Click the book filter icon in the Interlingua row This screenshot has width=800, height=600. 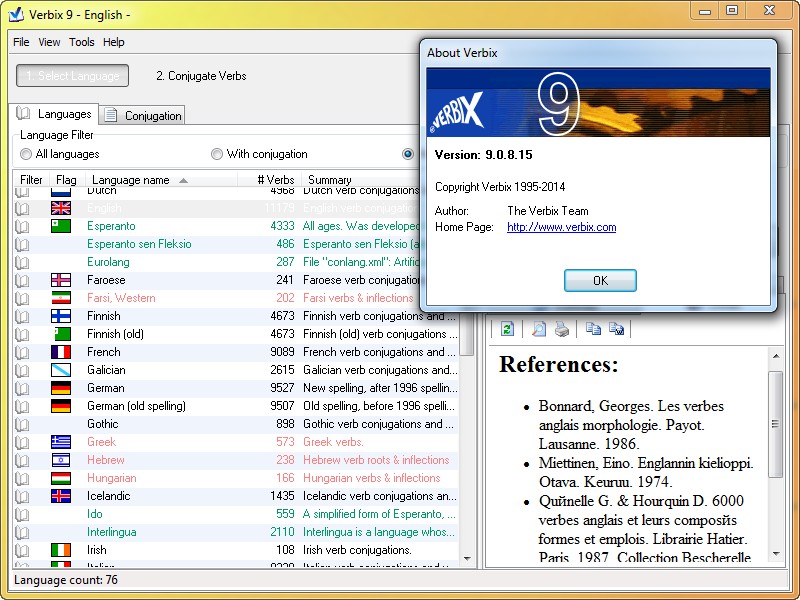22,532
